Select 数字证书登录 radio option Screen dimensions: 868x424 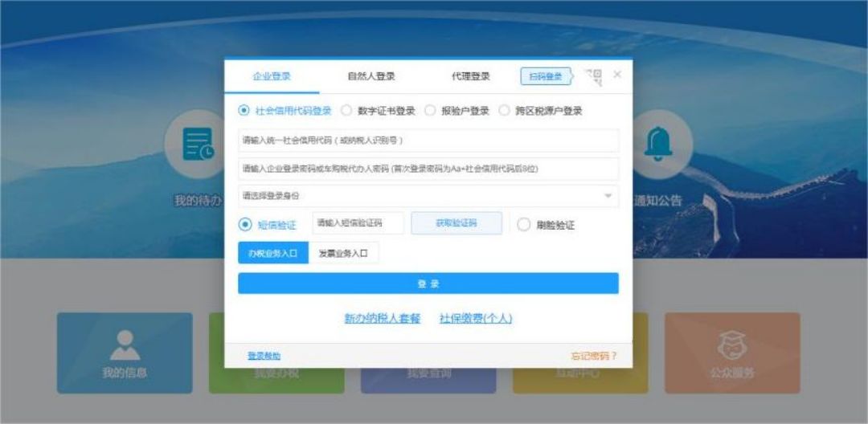coord(346,111)
